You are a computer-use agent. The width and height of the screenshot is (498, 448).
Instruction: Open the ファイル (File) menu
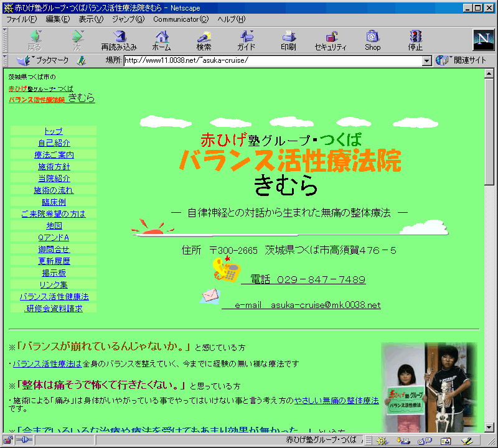pyautogui.click(x=22, y=19)
